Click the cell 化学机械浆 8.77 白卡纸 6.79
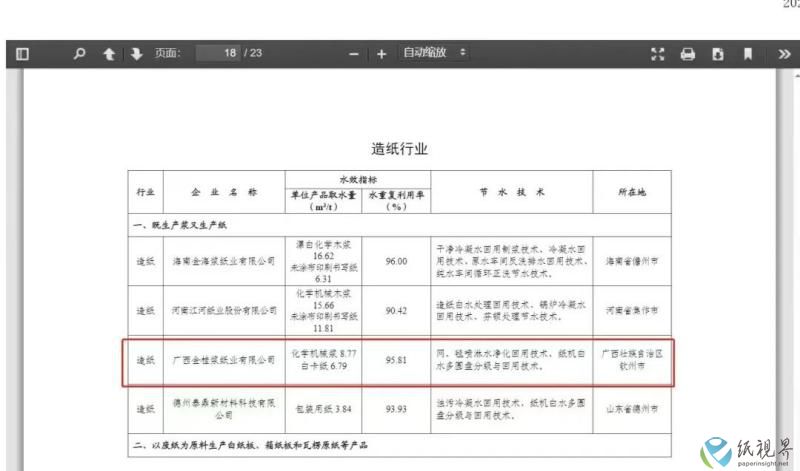 click(x=323, y=360)
